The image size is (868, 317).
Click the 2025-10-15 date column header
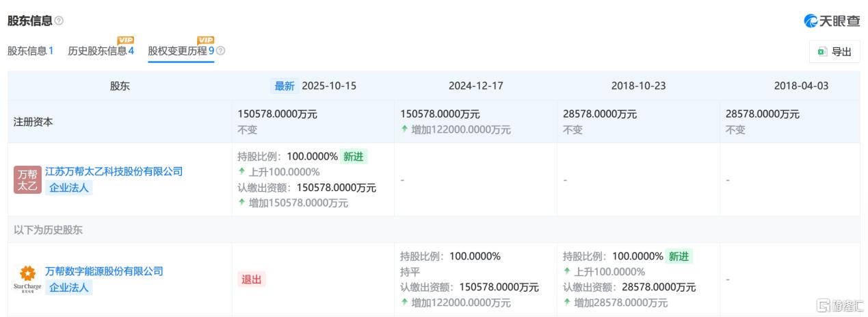pos(329,86)
